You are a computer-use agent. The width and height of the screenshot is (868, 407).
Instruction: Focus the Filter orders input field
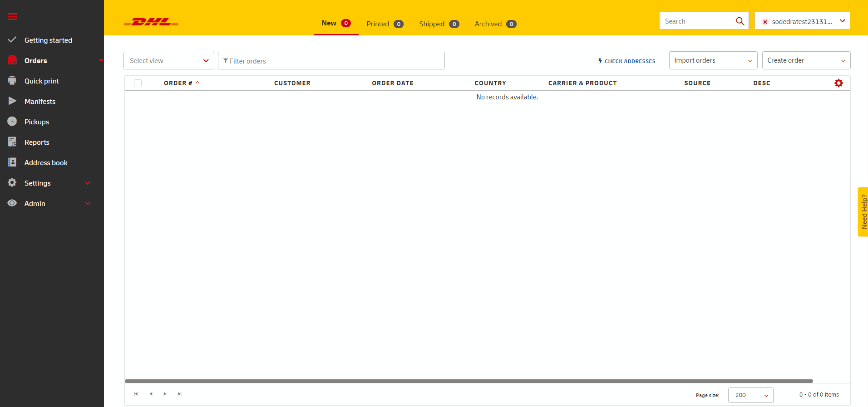click(331, 61)
